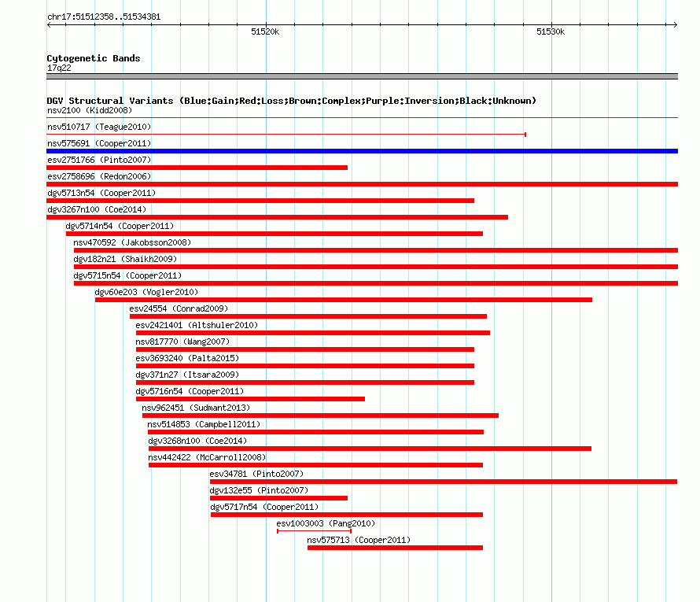
Task: Open dgv5713n54 (Cooper2011) variant label
Action: coord(101,193)
